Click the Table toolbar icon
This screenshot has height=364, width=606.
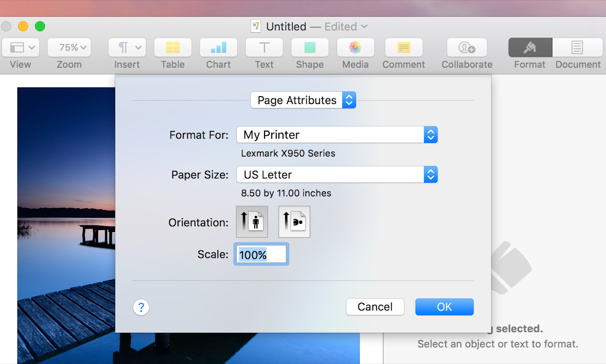click(x=173, y=47)
